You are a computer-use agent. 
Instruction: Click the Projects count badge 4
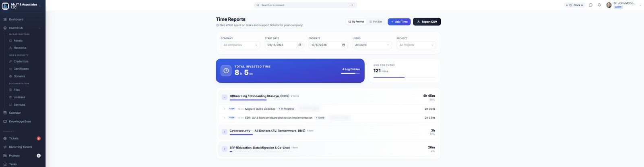pyautogui.click(x=39, y=156)
